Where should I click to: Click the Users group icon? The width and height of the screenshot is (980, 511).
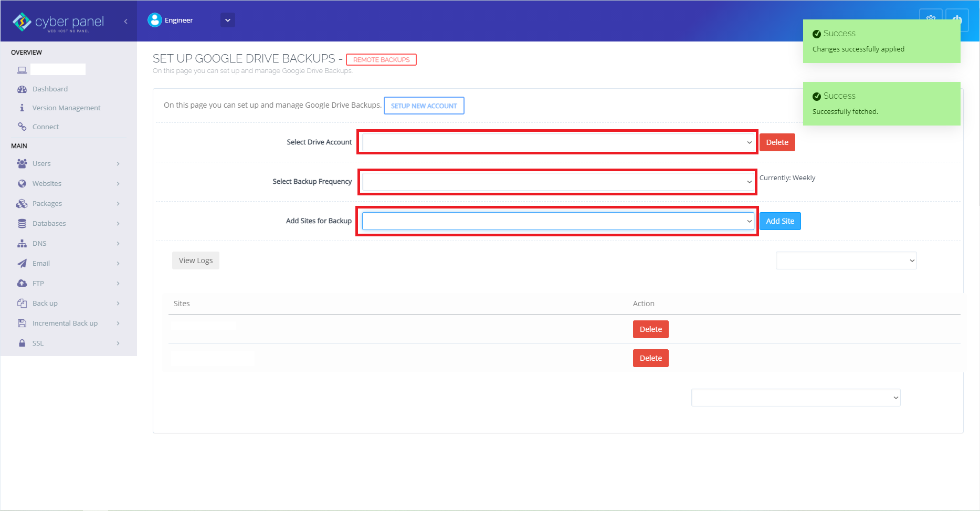tap(22, 163)
